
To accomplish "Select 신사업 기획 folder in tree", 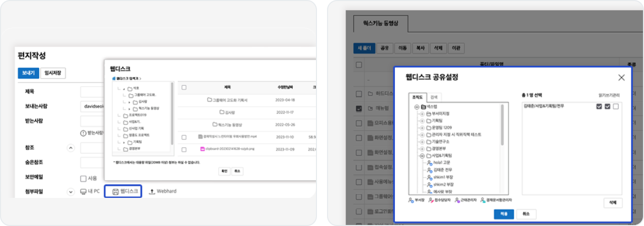I will coord(133,129).
